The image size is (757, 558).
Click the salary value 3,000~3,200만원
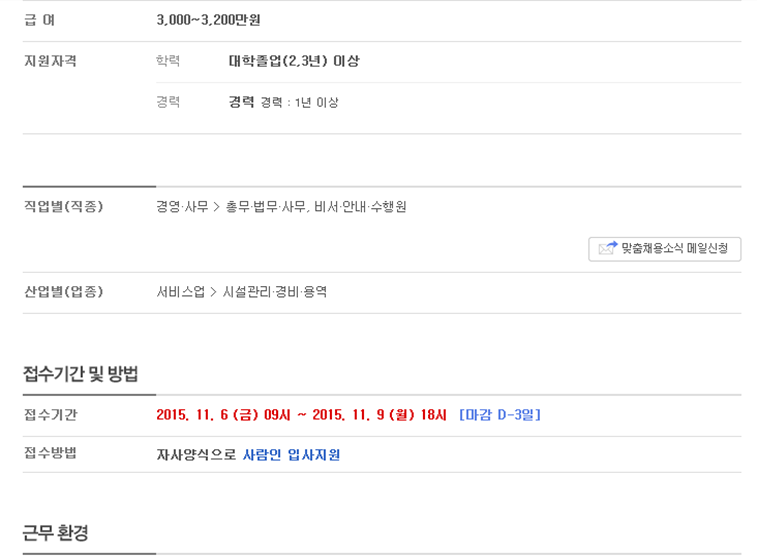point(209,20)
